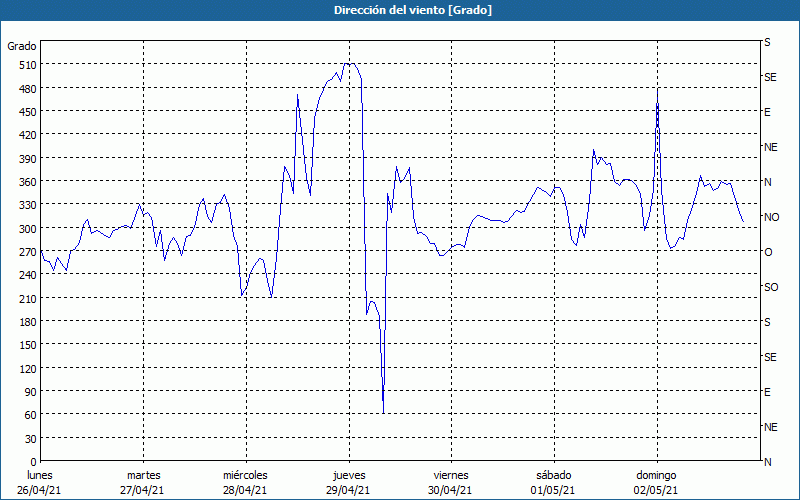Click the 'E' compass label beside 90 gridline

tap(767, 392)
